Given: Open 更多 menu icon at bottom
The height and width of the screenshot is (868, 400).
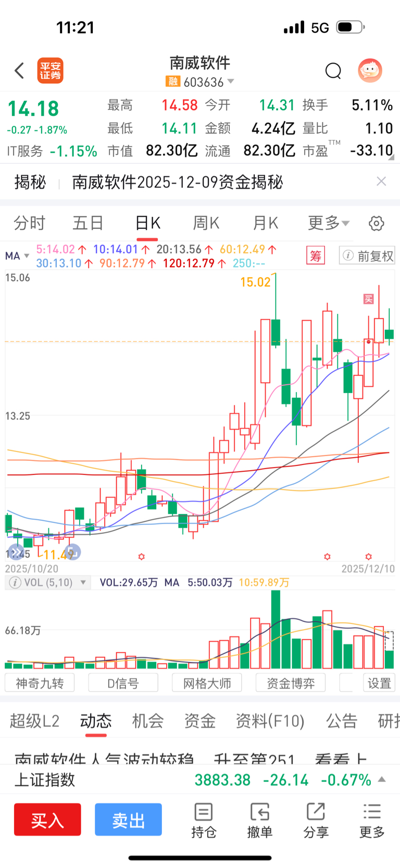Looking at the screenshot, I should tap(372, 821).
